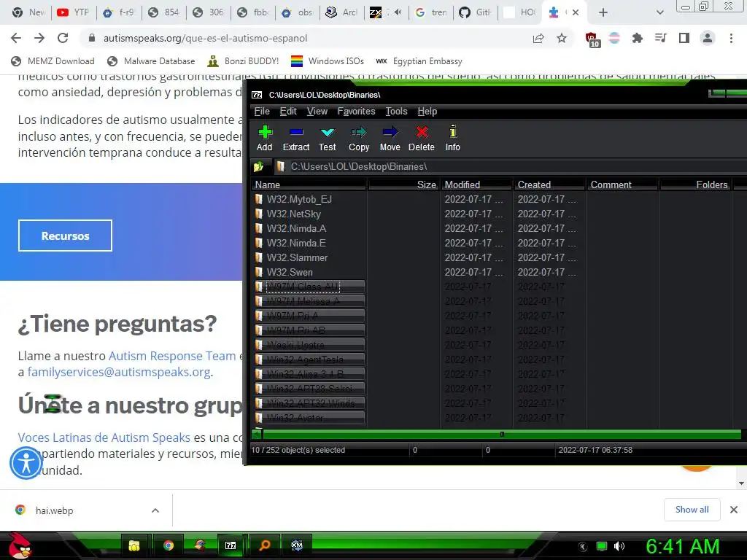Image resolution: width=747 pixels, height=560 pixels.
Task: Open the Malware Database bookmark
Action: pos(152,61)
